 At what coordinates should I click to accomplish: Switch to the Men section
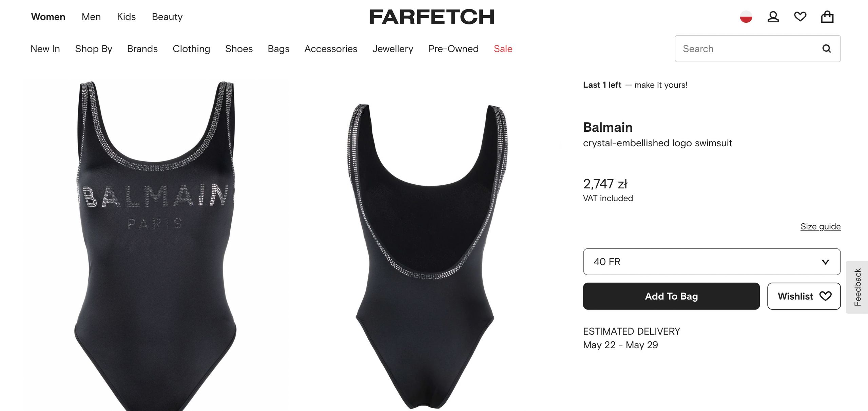tap(91, 17)
